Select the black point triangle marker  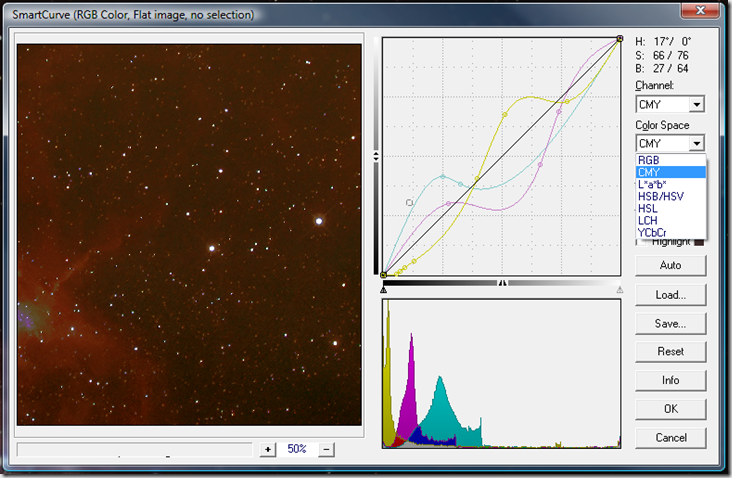tap(383, 290)
